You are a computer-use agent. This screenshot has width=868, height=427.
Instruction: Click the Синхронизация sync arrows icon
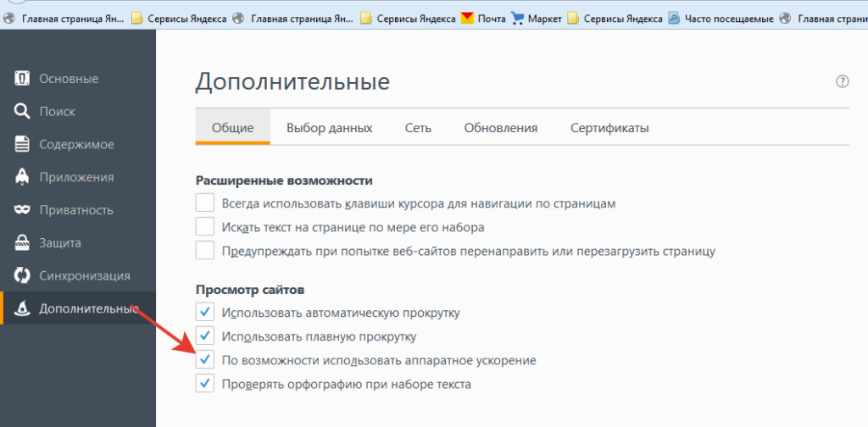pos(23,276)
